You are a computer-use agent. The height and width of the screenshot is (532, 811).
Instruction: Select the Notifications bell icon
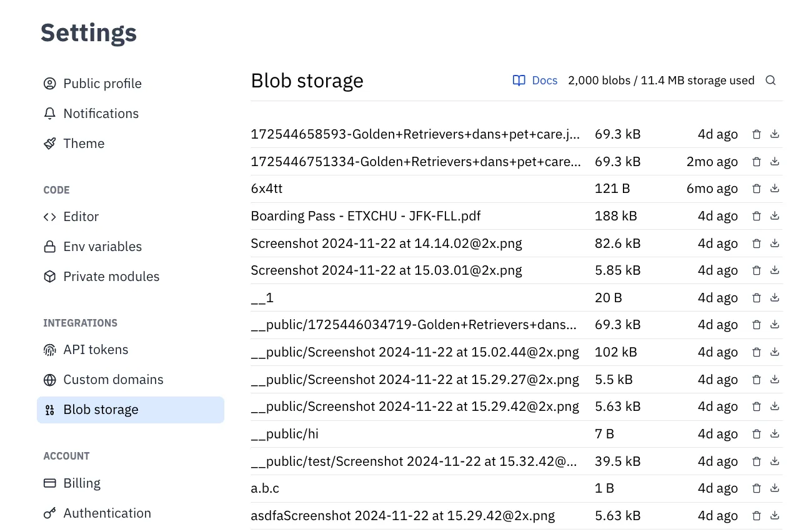[x=49, y=113]
